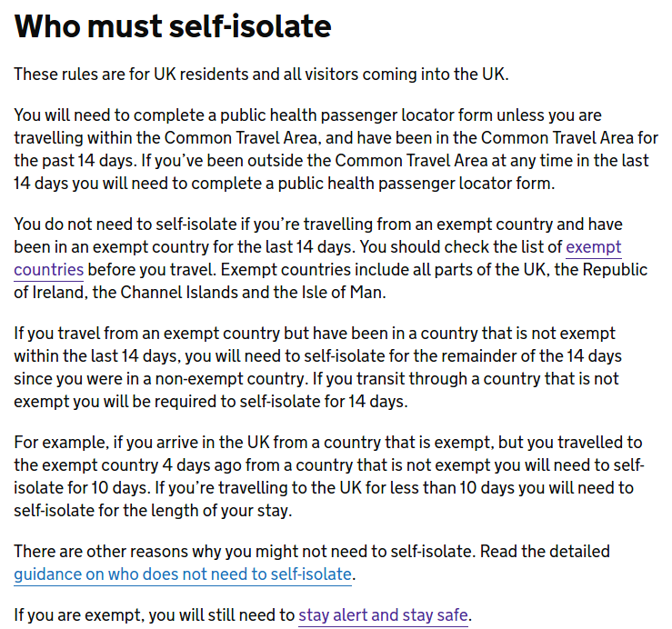Click paragraph beginning 'For example, if you arrive'

tap(328, 476)
